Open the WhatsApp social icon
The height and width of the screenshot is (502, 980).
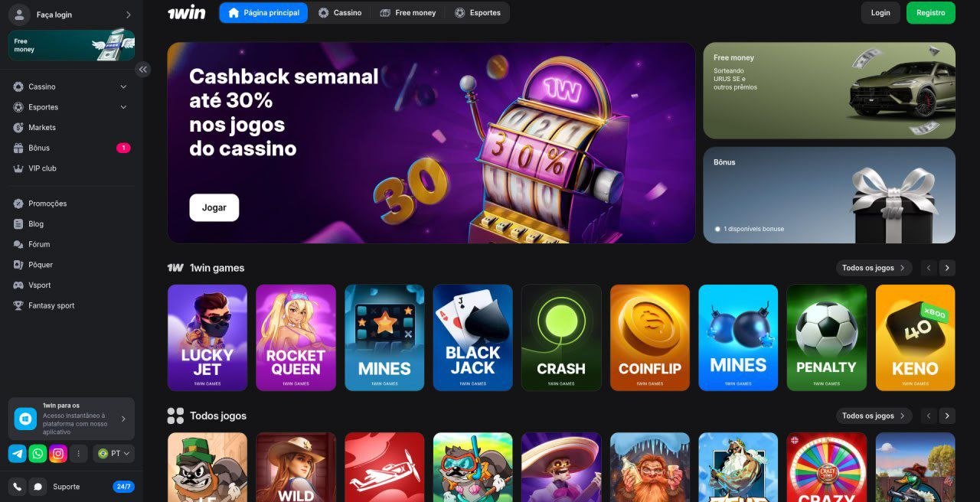(x=38, y=454)
